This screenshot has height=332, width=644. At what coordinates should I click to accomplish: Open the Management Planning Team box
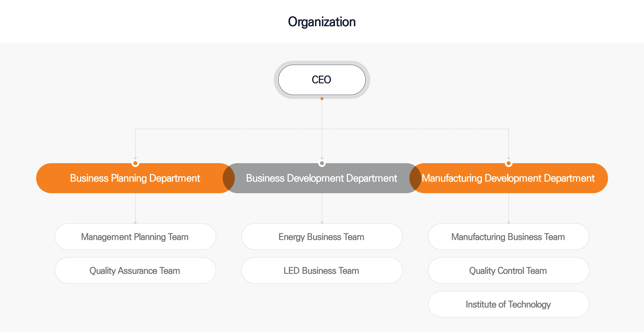point(135,237)
